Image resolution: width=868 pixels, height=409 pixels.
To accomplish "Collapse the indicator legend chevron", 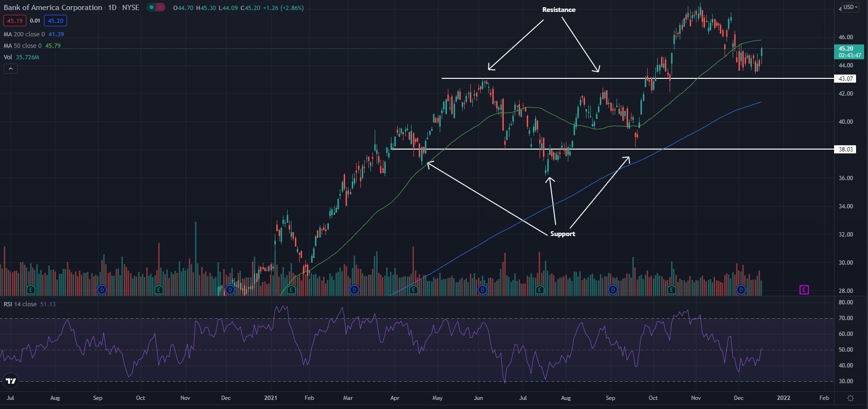I will click(x=11, y=69).
